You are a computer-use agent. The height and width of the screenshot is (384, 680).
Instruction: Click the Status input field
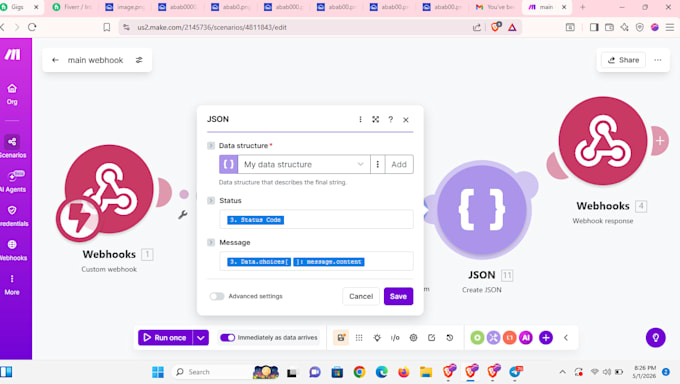316,220
